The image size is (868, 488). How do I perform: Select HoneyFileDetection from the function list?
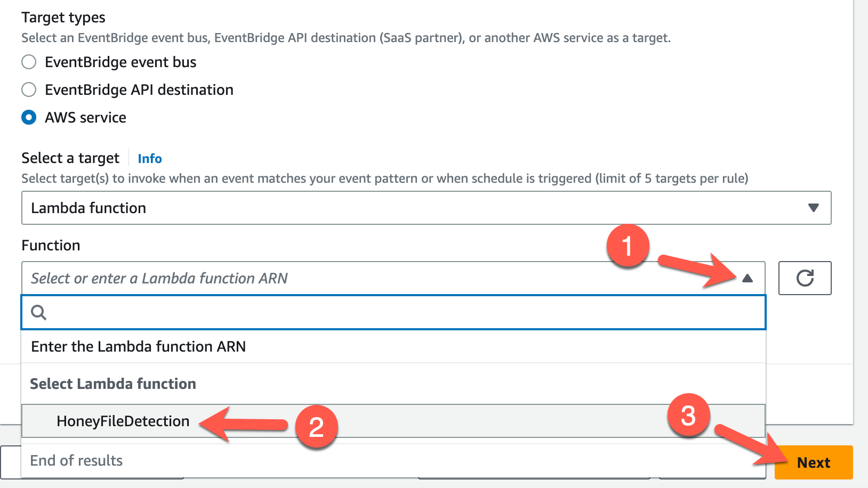tap(123, 421)
